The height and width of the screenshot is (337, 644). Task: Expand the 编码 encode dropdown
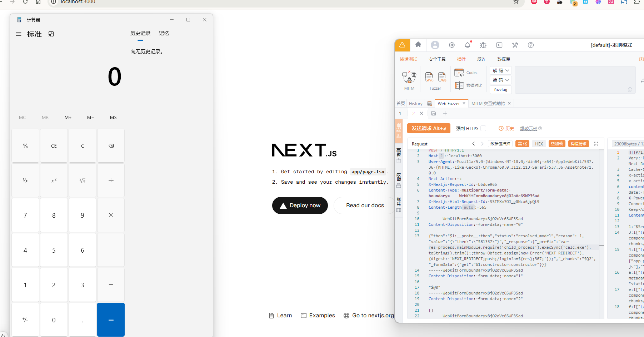(501, 80)
